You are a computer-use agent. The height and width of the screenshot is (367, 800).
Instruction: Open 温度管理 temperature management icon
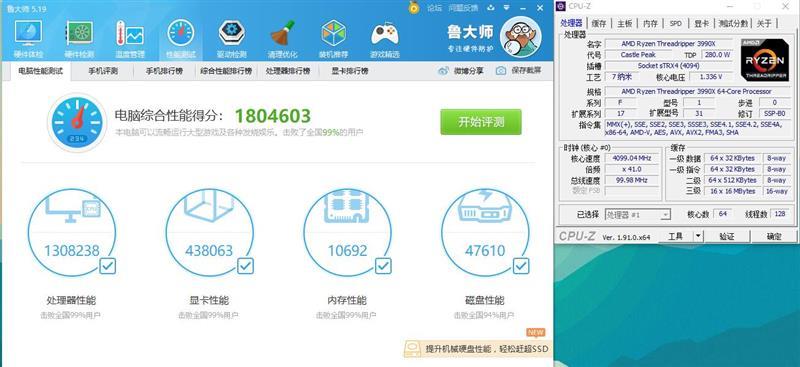[x=130, y=34]
